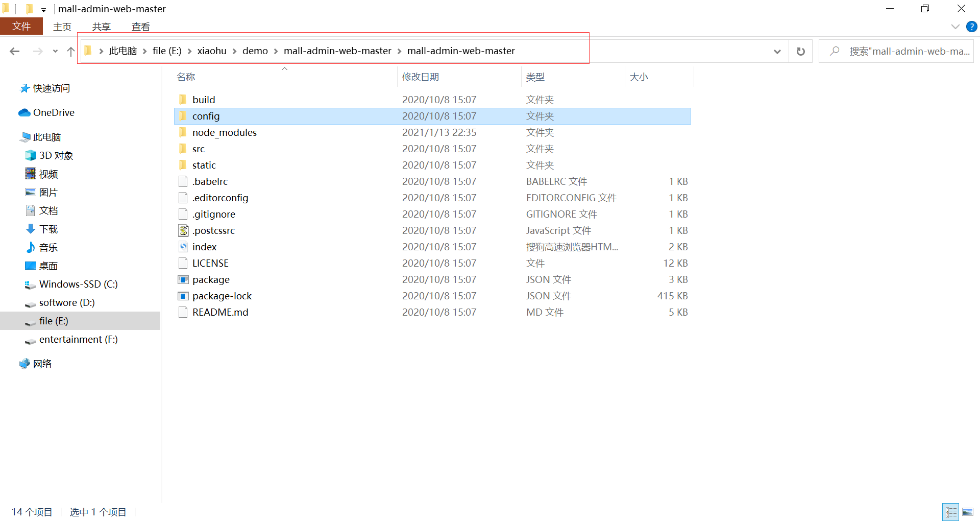
Task: Open Downloads (下载) in sidebar
Action: point(42,229)
